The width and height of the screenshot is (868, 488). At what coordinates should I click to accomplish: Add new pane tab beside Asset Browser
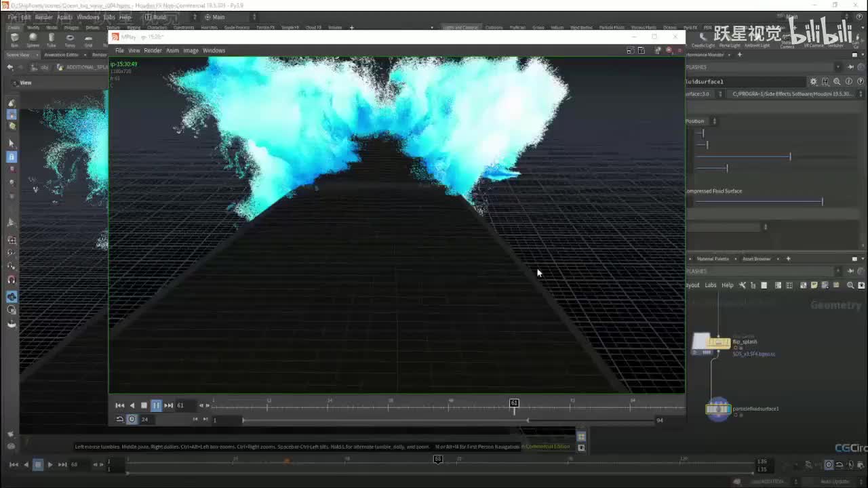[788, 259]
